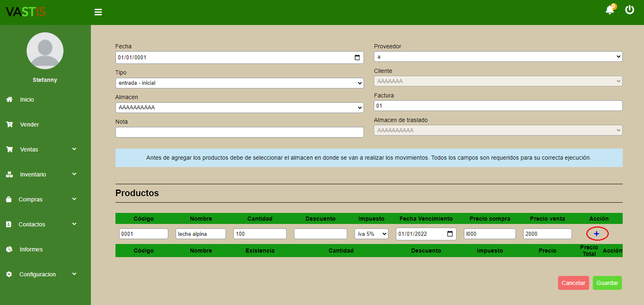Click the Contactos address book icon

point(9,224)
